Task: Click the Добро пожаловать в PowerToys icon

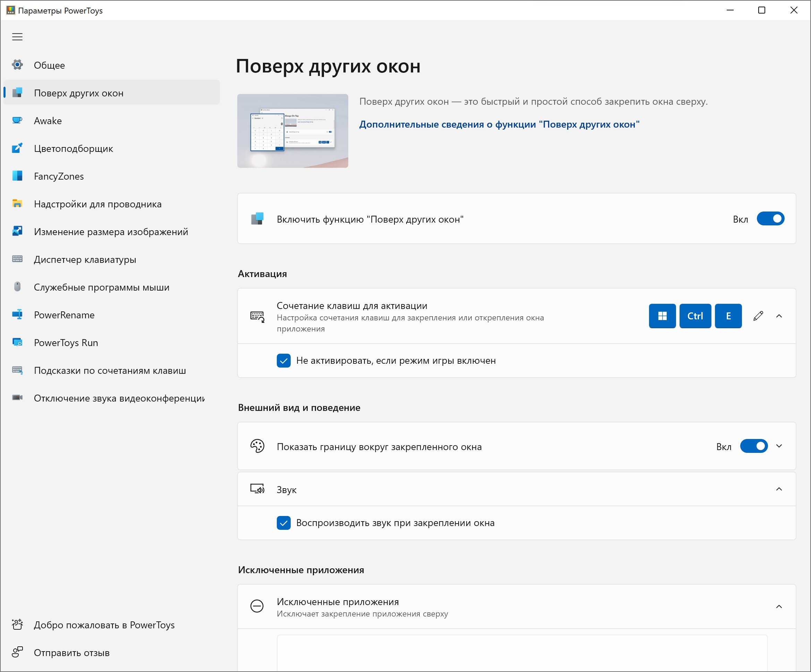Action: pyautogui.click(x=17, y=624)
